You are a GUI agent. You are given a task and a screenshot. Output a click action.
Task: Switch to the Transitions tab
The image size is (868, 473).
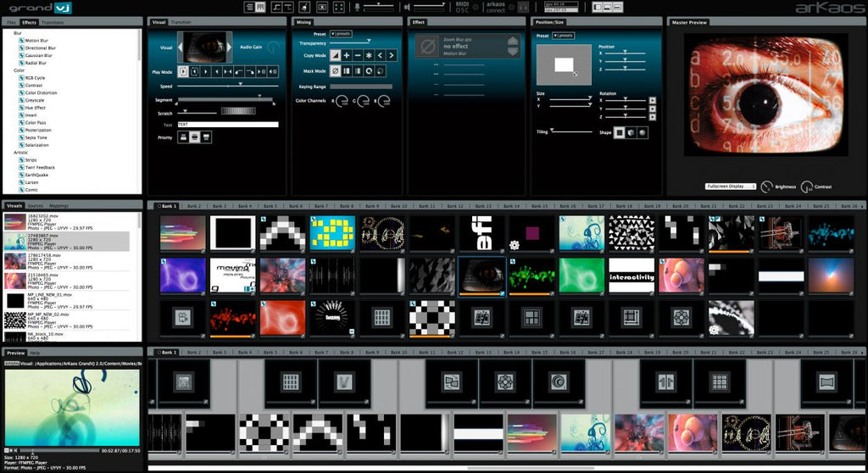pos(52,22)
